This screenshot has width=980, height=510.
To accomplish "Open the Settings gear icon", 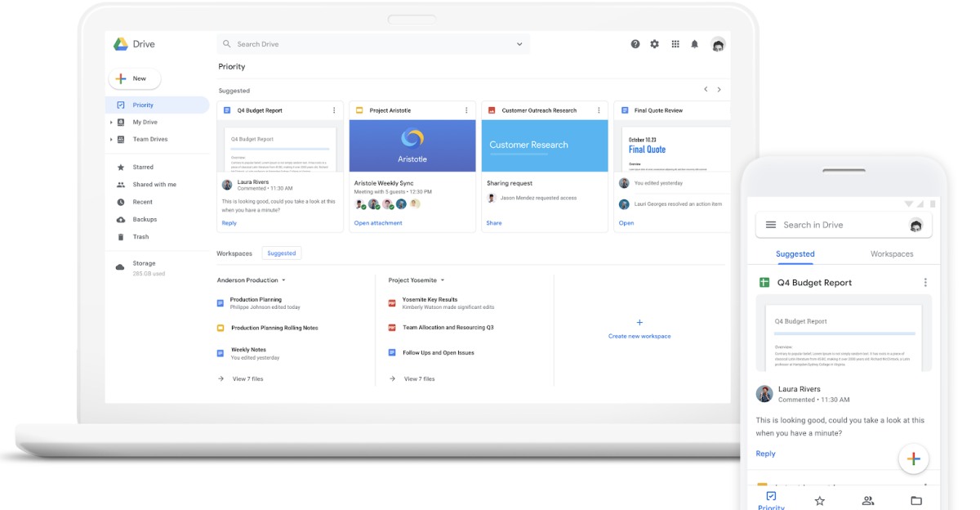I will [x=654, y=44].
